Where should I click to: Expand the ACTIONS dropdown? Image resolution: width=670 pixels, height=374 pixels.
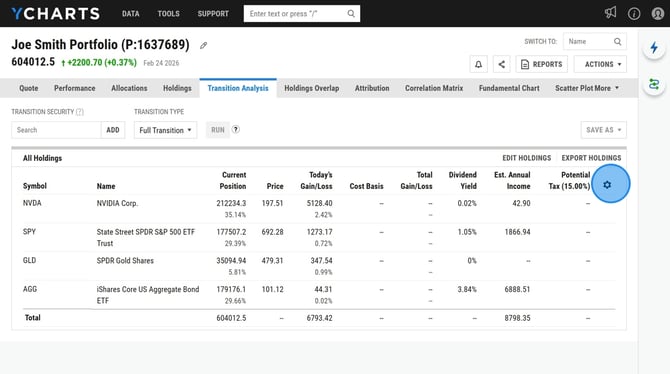pos(600,64)
